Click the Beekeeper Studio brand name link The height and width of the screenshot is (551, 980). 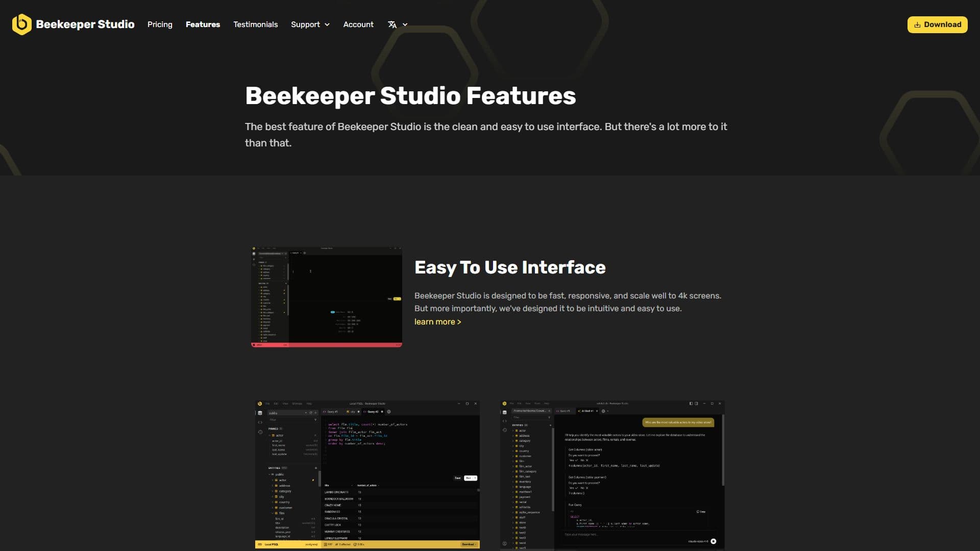click(85, 24)
